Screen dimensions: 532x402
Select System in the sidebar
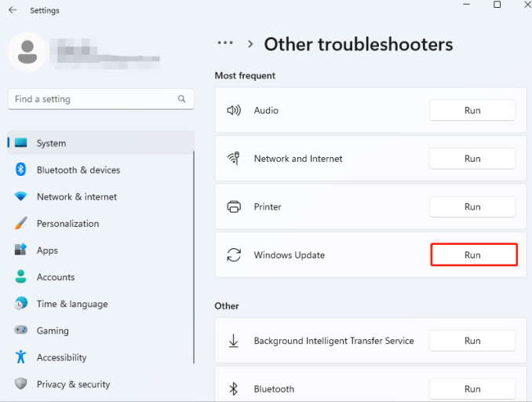51,143
